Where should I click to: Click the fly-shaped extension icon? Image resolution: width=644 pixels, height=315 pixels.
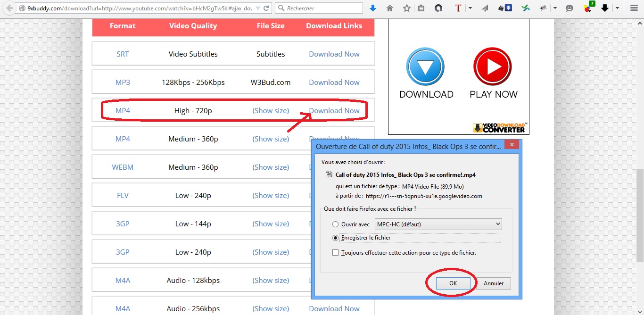click(544, 8)
